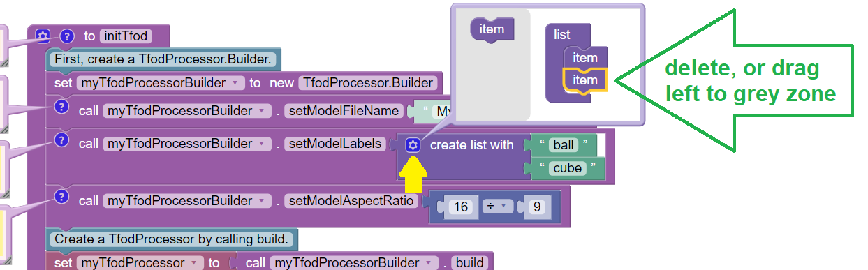Open myTfodProcessorBuilder dropdown on setModelFileName call
Image resolution: width=868 pixels, height=270 pixels.
(186, 111)
